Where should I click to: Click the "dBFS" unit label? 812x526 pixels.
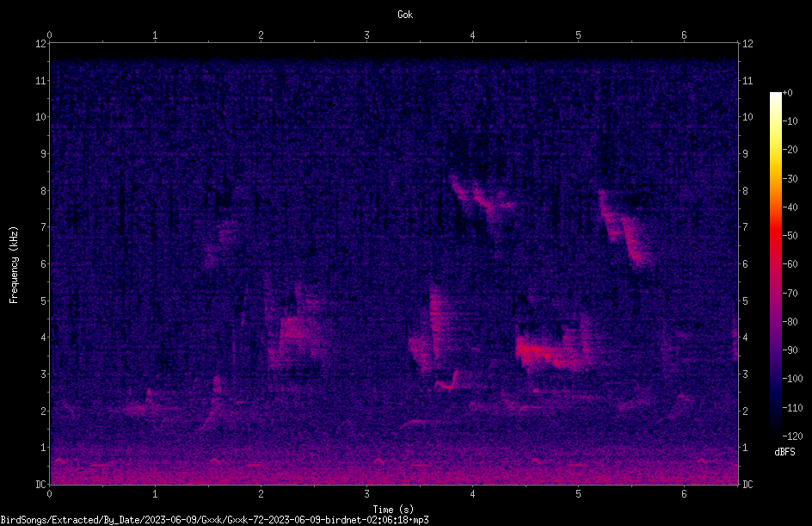pyautogui.click(x=784, y=452)
